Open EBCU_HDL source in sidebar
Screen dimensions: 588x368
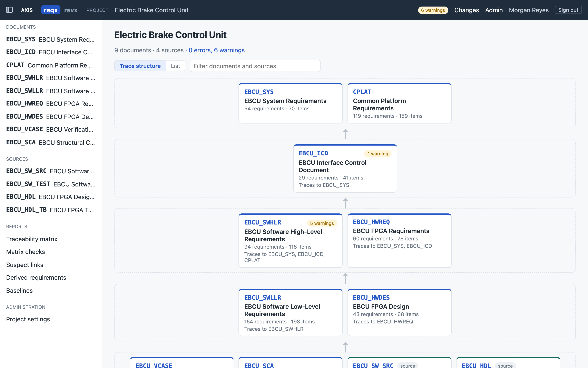[x=51, y=197]
